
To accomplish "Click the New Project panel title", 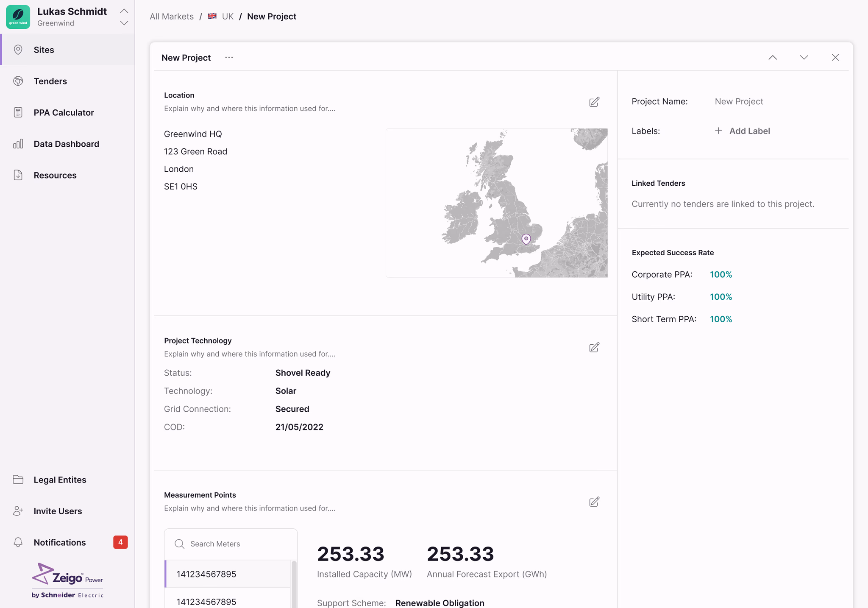I will [186, 57].
